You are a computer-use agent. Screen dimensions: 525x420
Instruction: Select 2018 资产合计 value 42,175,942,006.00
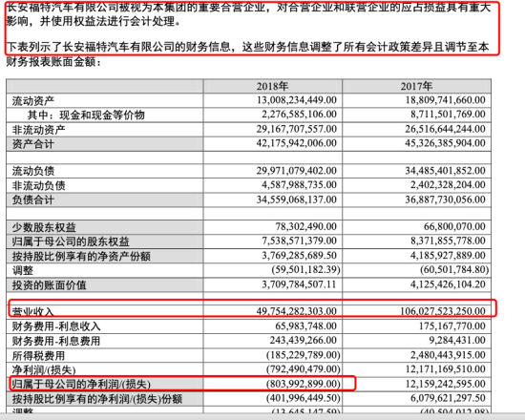(x=297, y=143)
